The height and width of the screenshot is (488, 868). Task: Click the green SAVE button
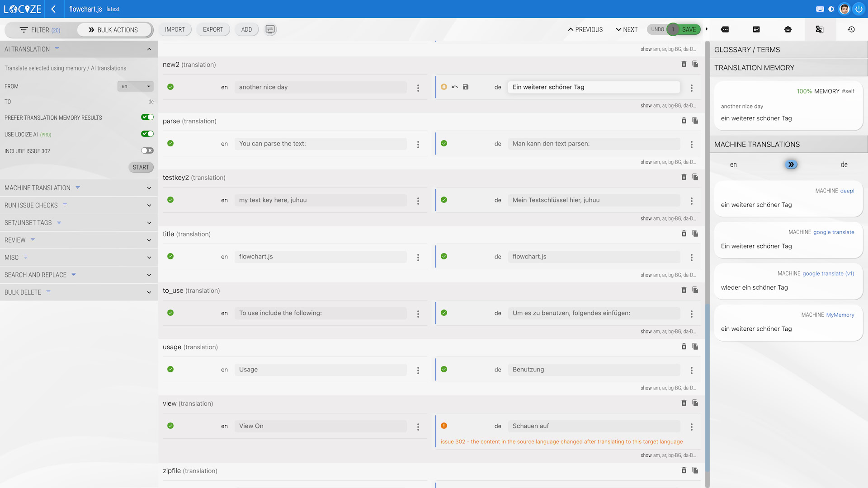(x=689, y=29)
